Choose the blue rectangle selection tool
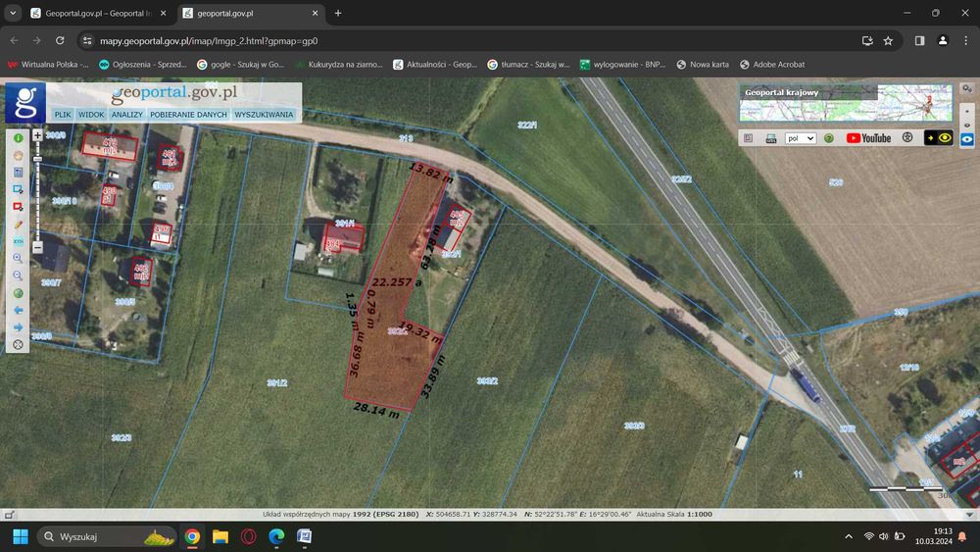 pos(18,189)
